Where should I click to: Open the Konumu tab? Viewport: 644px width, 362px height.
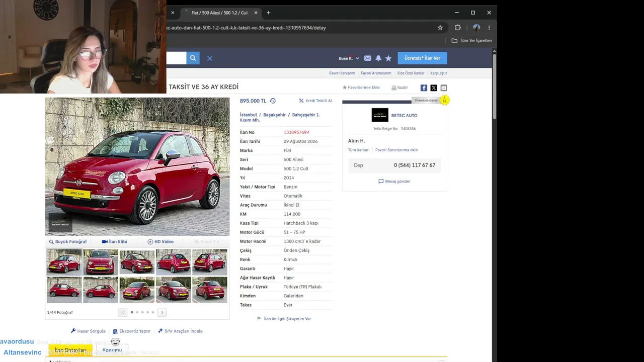[x=112, y=350]
